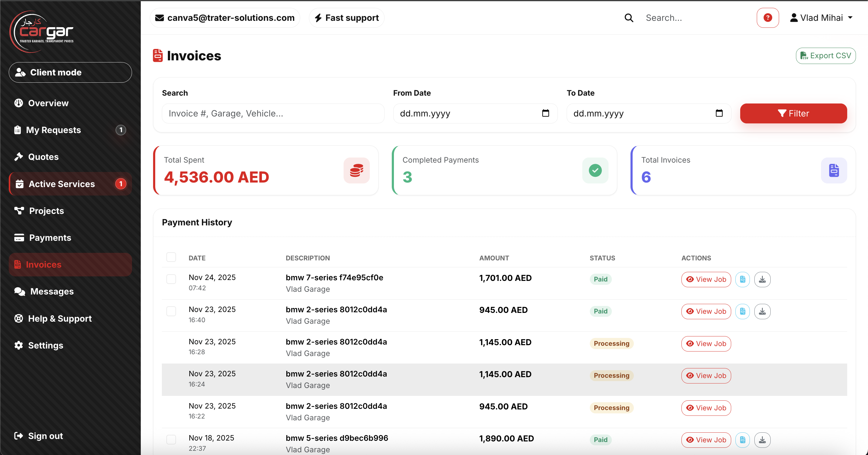Go to Payments in sidebar menu
This screenshot has width=868, height=455.
50,238
